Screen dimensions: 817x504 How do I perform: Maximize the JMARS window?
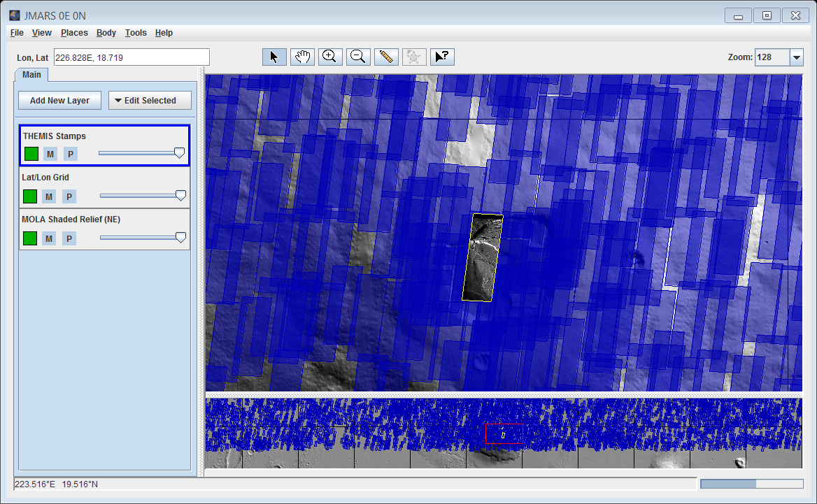coord(767,15)
